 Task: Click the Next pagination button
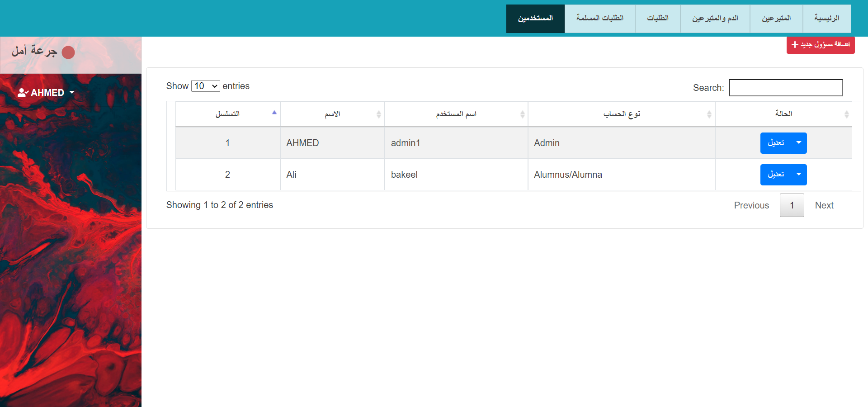[x=824, y=205]
